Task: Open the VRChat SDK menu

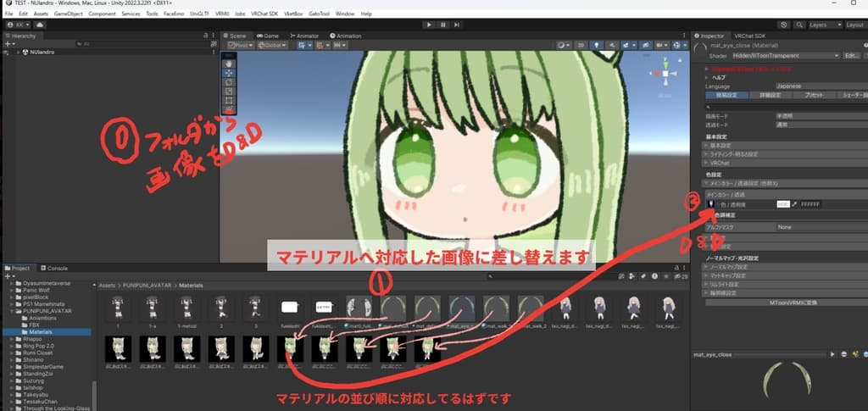Action: click(x=264, y=14)
